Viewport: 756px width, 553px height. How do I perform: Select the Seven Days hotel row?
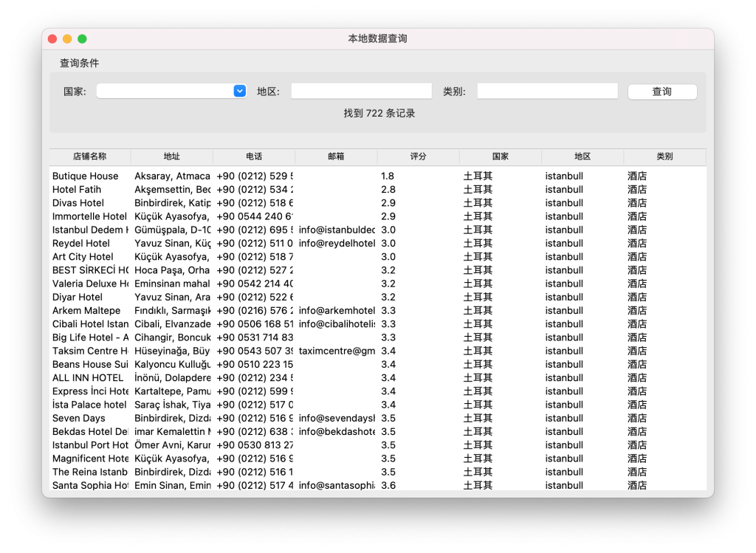point(79,419)
